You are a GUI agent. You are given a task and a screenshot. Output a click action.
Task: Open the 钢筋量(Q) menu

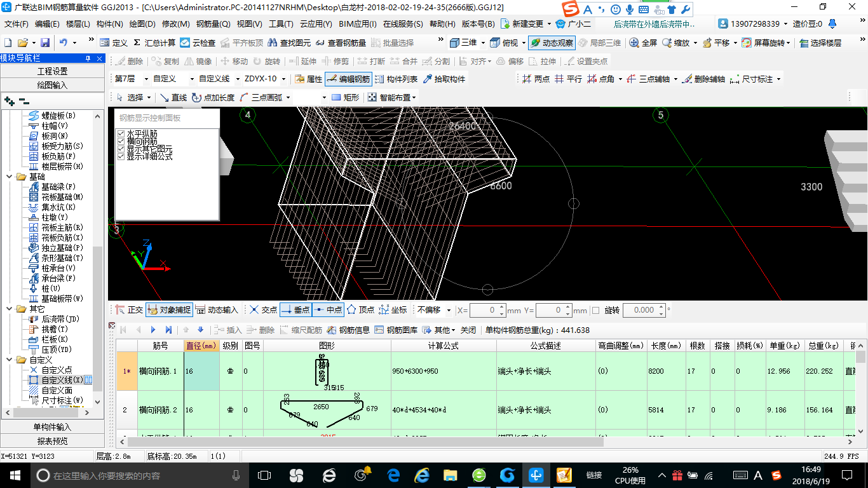point(213,24)
